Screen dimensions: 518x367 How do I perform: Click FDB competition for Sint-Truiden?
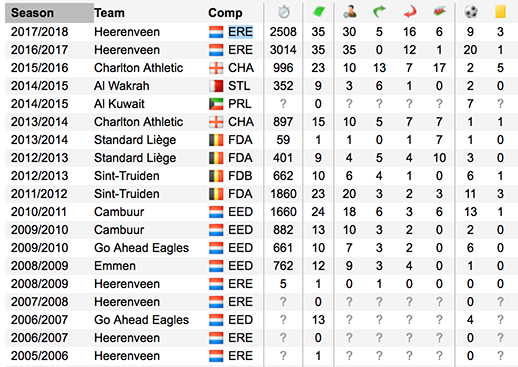240,176
